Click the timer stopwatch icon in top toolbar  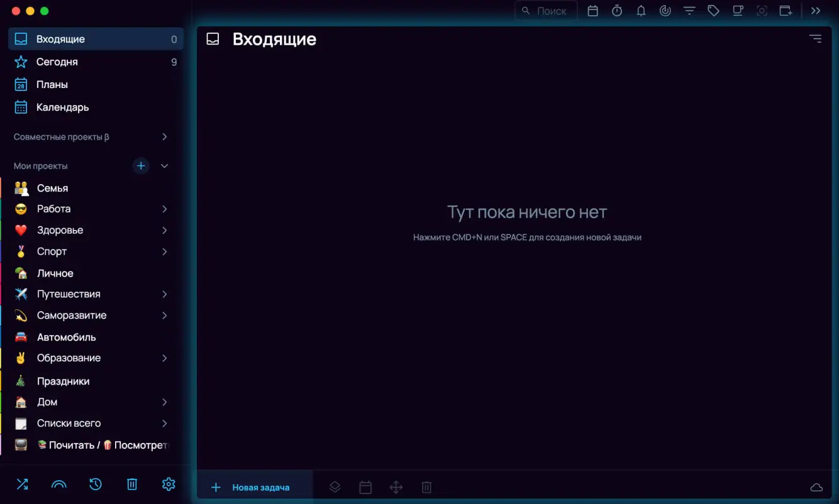pyautogui.click(x=617, y=11)
